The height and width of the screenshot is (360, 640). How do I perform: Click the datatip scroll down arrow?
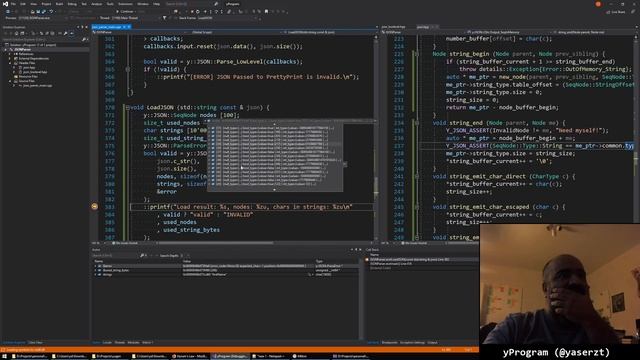point(274,189)
